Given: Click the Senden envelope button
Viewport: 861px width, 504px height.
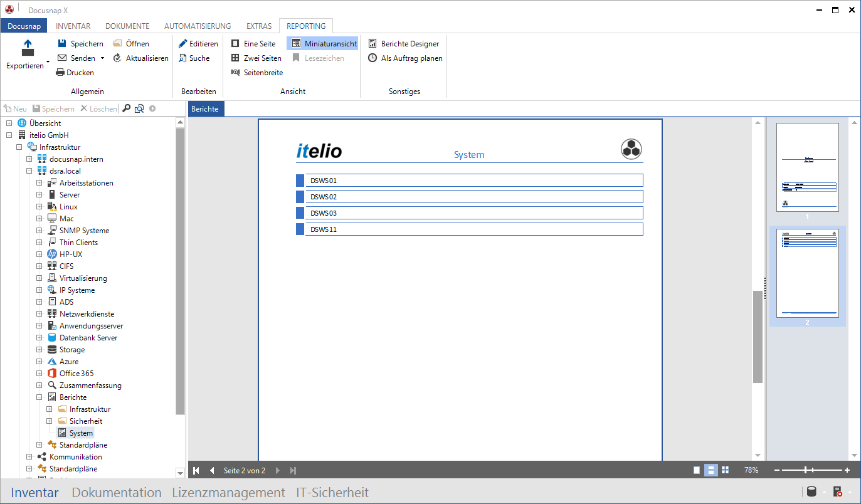Looking at the screenshot, I should (77, 58).
